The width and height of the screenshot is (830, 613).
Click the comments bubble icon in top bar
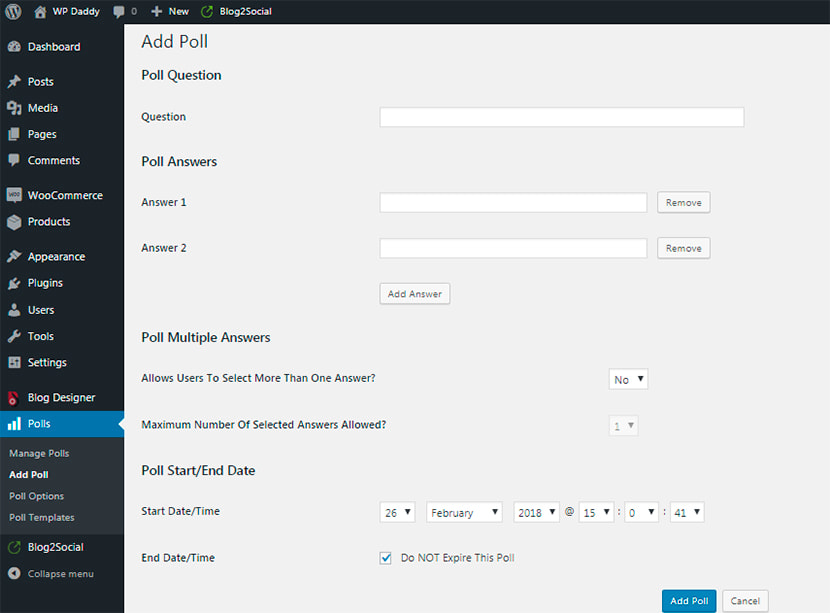[x=119, y=12]
